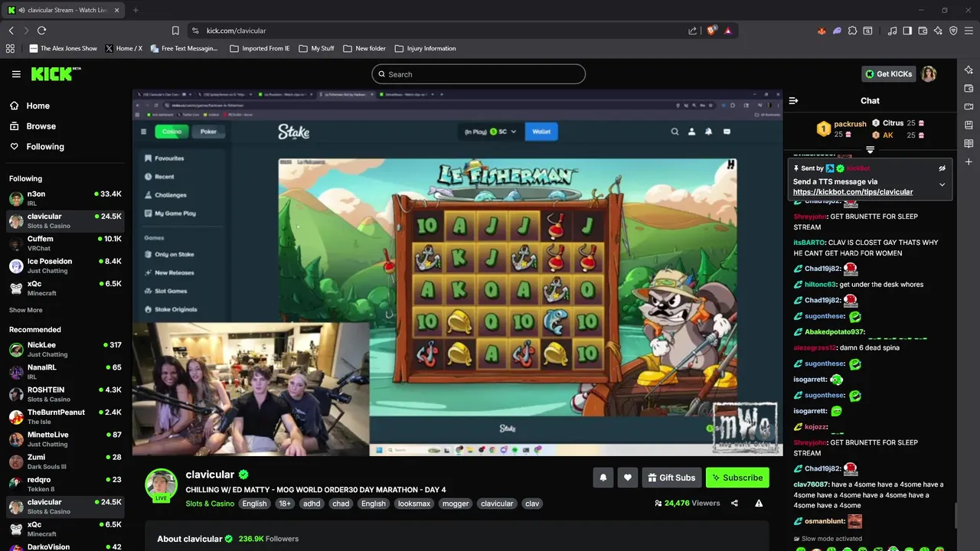Open the MetaMask fox extension

[x=822, y=31]
